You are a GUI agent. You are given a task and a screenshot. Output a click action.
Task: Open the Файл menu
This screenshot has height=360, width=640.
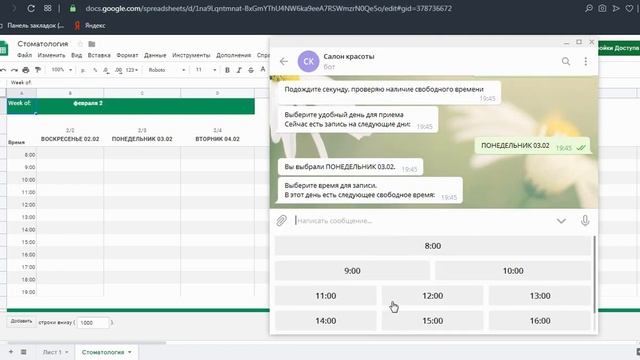point(24,55)
